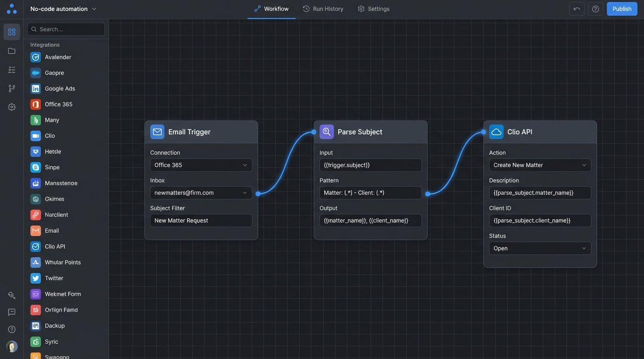Image resolution: width=644 pixels, height=359 pixels.
Task: Collapse the No-code automation project dropdown
Action: 94,8
